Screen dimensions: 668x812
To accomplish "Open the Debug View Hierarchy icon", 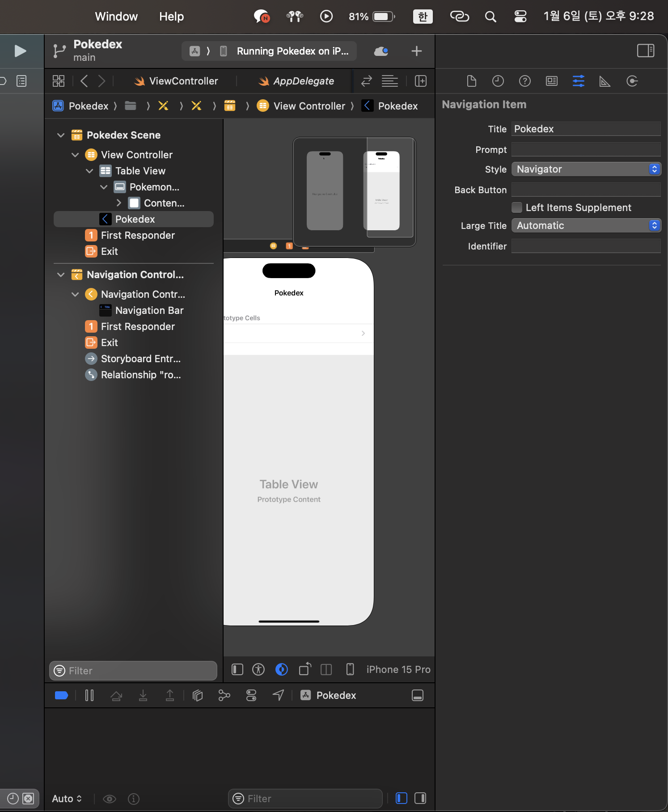I will tap(198, 695).
